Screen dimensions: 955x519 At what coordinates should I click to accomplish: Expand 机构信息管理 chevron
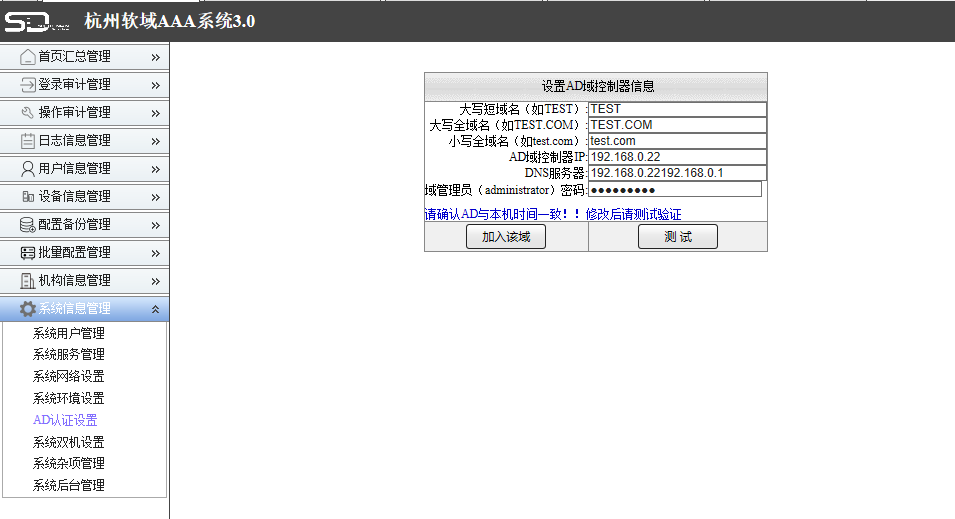(x=155, y=281)
